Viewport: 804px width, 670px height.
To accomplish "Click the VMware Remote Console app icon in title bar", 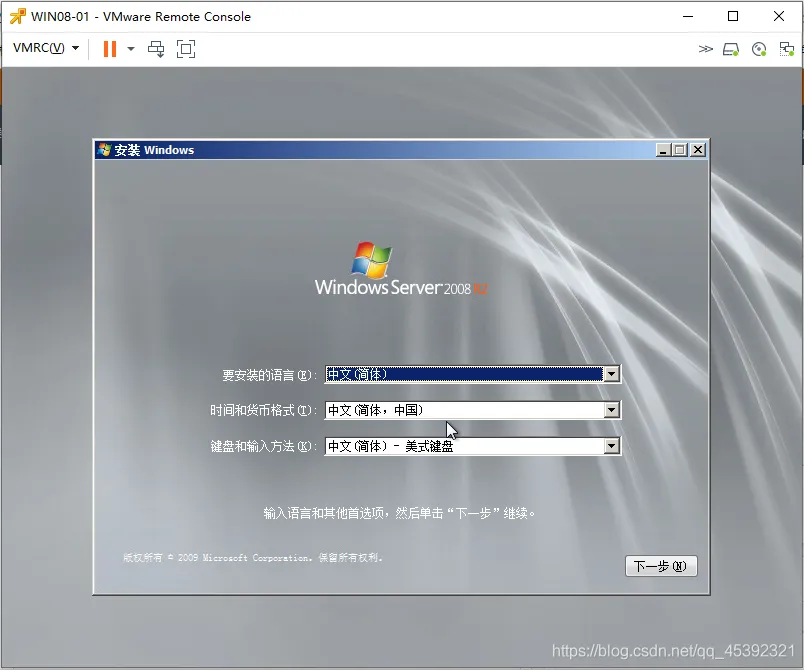I will coord(17,16).
